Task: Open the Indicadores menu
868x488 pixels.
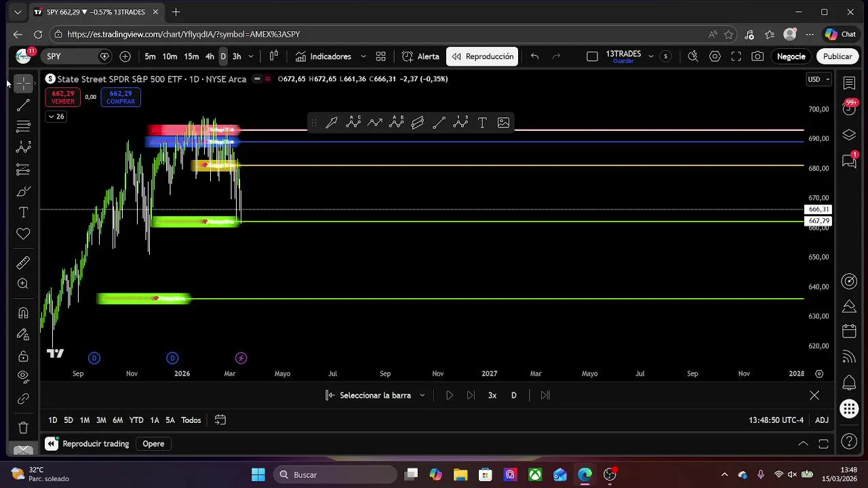Action: pos(323,56)
